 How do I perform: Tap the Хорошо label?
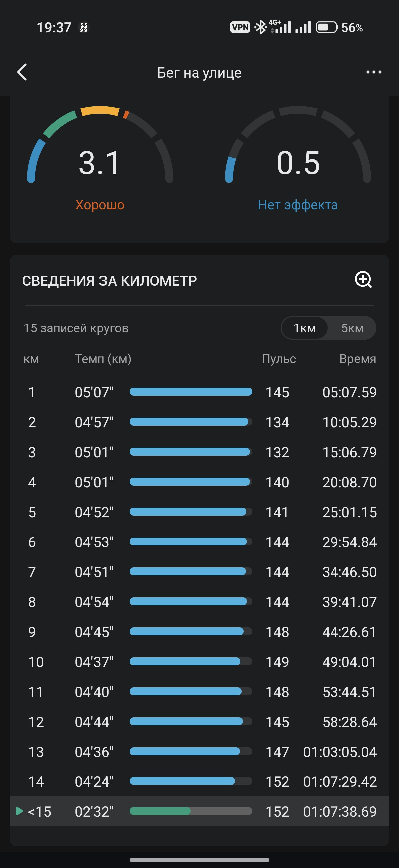coord(100,205)
